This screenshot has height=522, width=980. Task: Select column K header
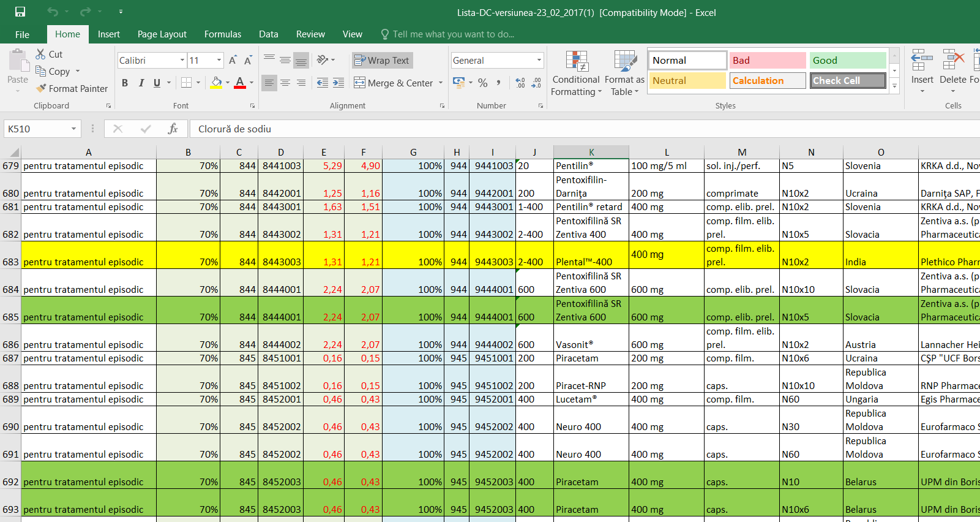(591, 152)
